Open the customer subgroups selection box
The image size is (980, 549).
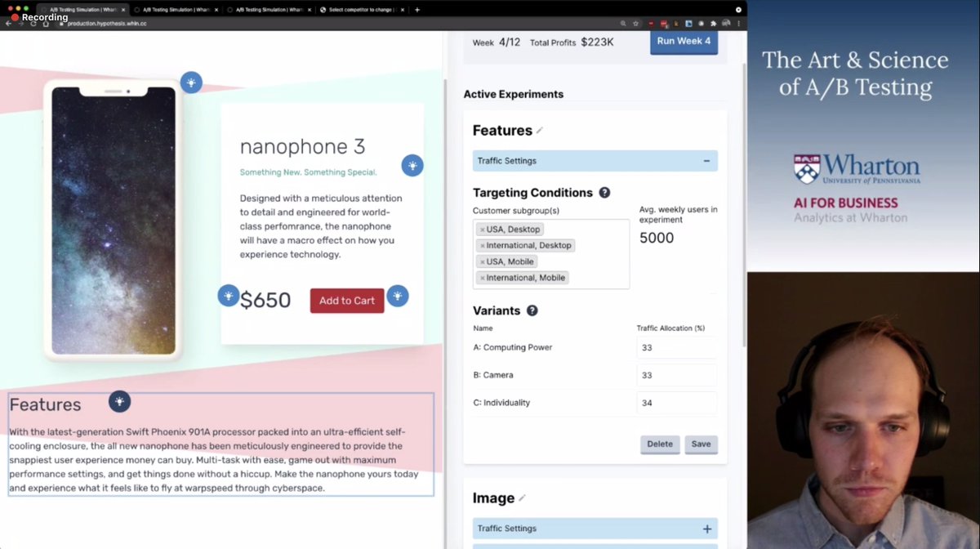coord(551,254)
